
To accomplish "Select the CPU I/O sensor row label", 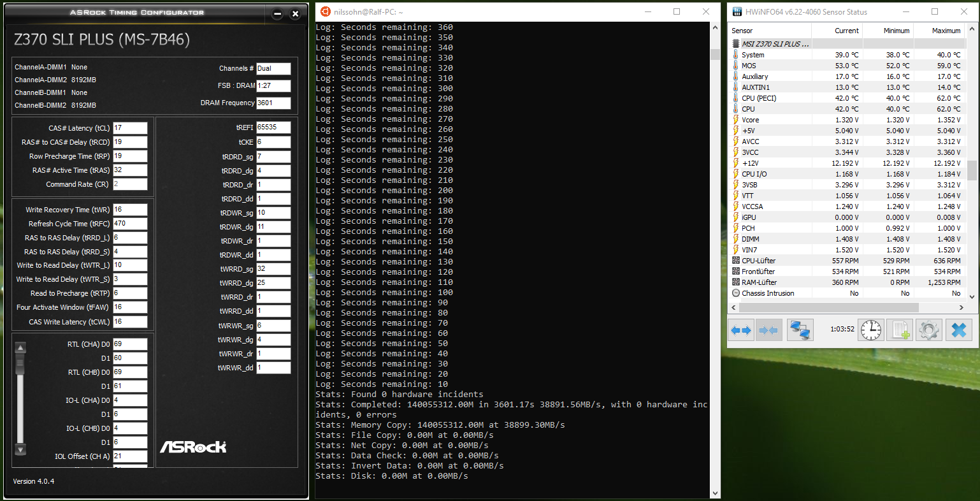I will click(754, 174).
